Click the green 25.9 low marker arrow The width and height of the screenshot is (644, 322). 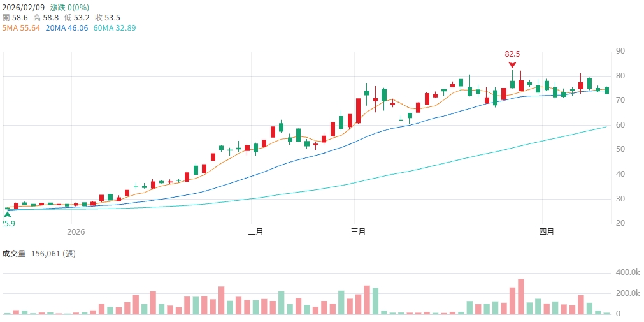[x=7, y=216]
